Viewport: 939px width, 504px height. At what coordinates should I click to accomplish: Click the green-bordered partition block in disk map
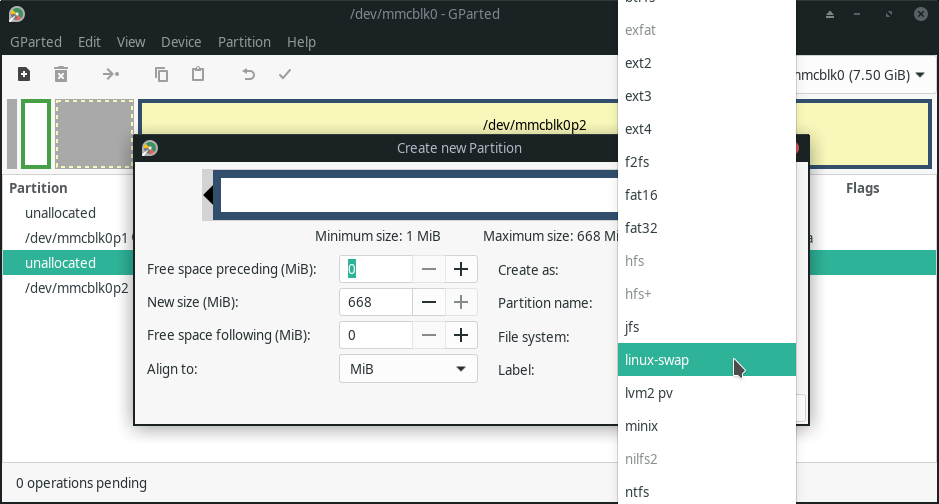[x=36, y=134]
